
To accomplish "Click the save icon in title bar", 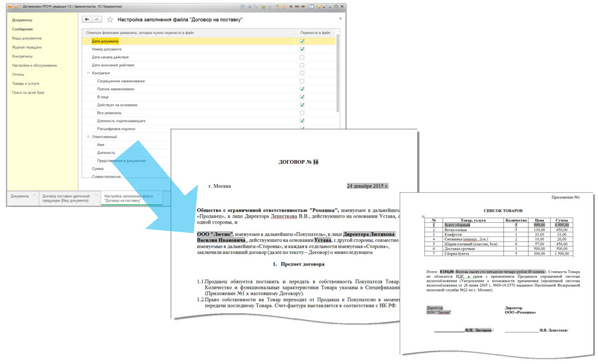I will 243,6.
